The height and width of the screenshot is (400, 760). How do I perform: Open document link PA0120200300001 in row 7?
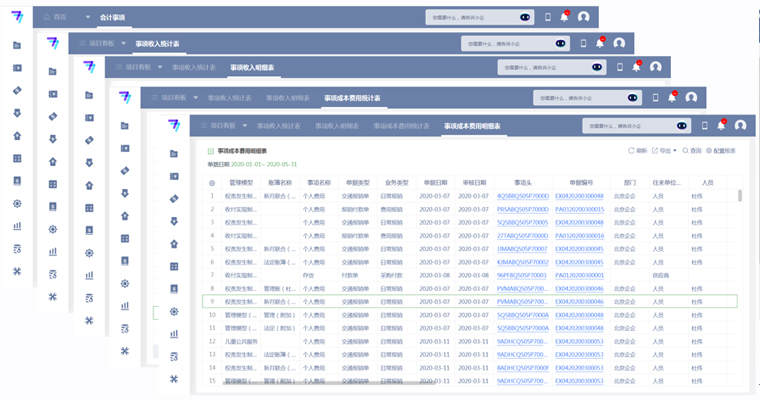(x=580, y=275)
